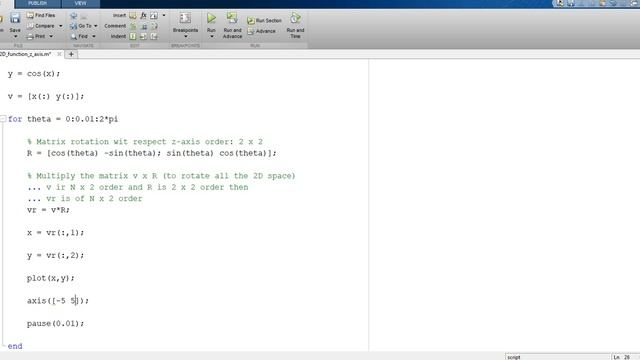Viewport: 640px width, 360px height.
Task: Click the 'R = [cos(theta) -sin(theta)...' line
Action: [152, 153]
